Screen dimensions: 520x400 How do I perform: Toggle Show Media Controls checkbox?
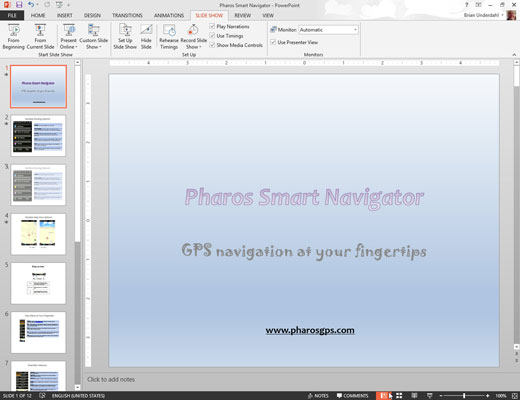pyautogui.click(x=212, y=45)
